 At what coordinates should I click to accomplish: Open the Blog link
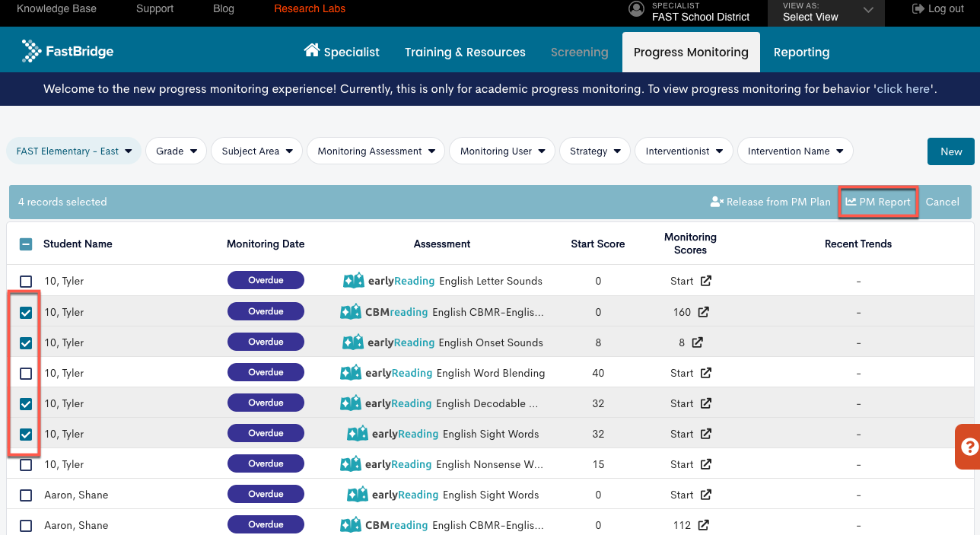tap(224, 9)
